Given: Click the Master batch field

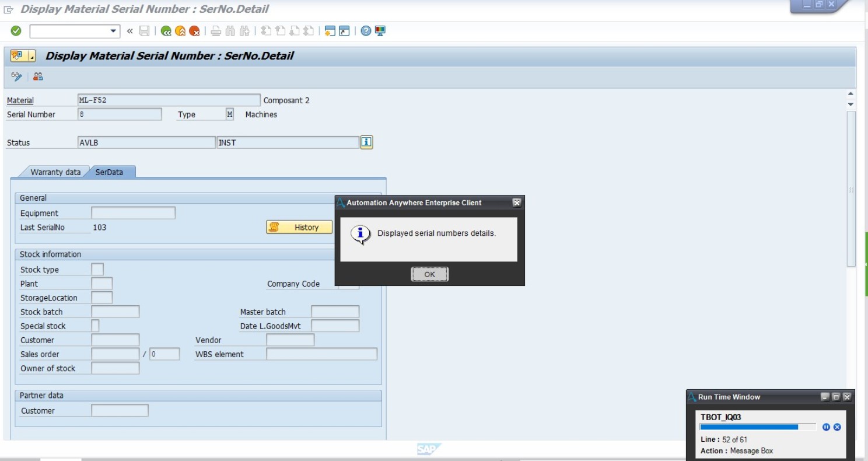Looking at the screenshot, I should click(x=335, y=312).
